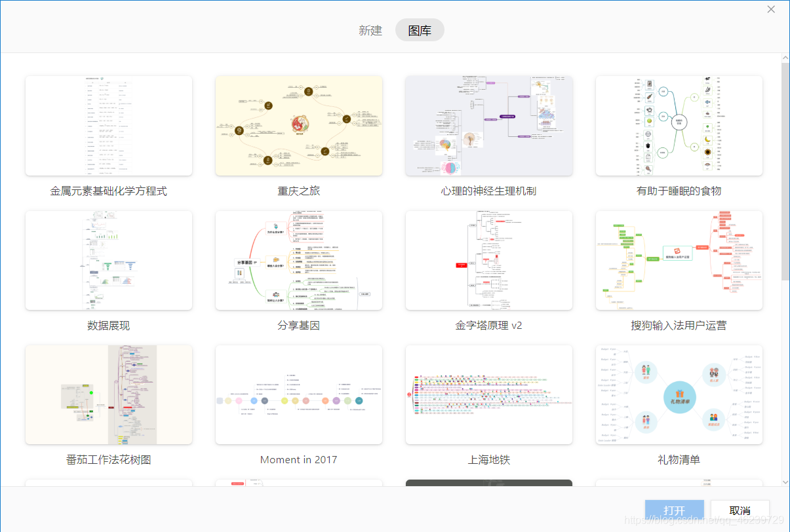Click the 搜狗输入法用户运营 caption text
Image resolution: width=790 pixels, height=532 pixels.
(679, 325)
